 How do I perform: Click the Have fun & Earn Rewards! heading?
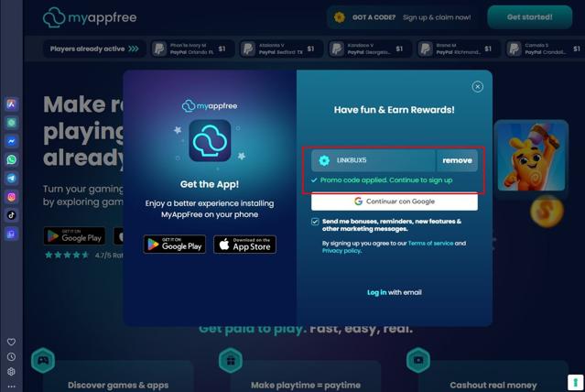click(x=395, y=110)
